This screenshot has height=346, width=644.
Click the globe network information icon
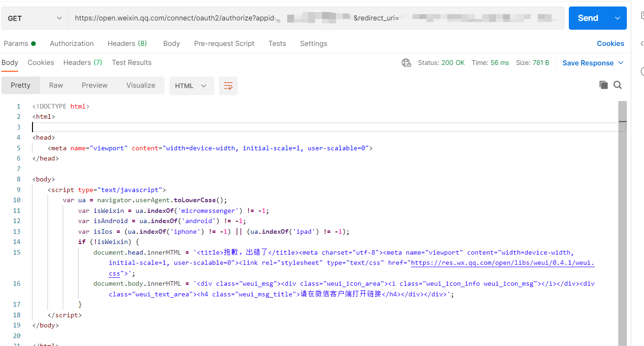(406, 63)
